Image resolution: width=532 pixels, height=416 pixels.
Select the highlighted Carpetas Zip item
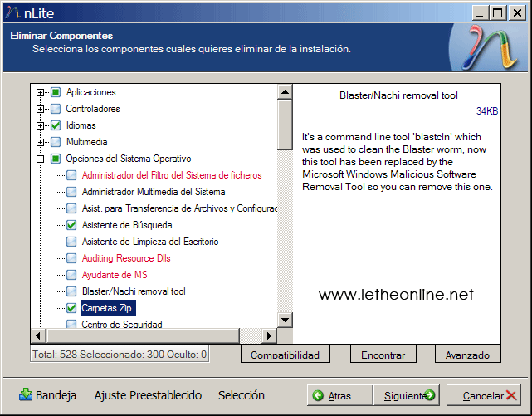pos(108,308)
